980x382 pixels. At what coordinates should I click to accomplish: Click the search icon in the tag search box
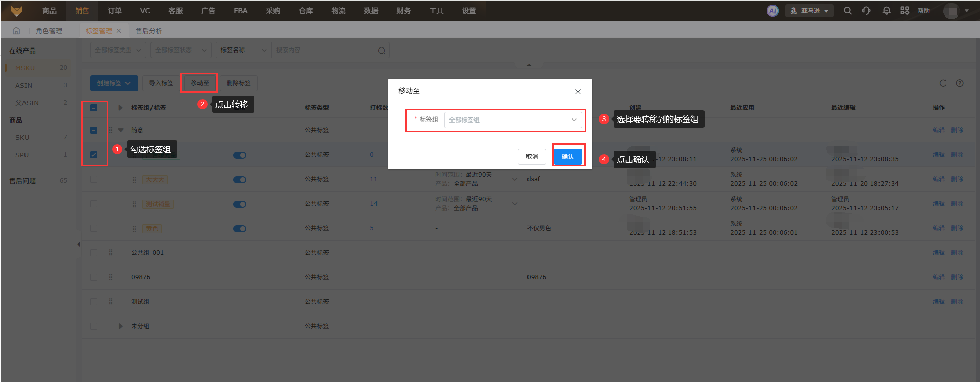pyautogui.click(x=382, y=51)
